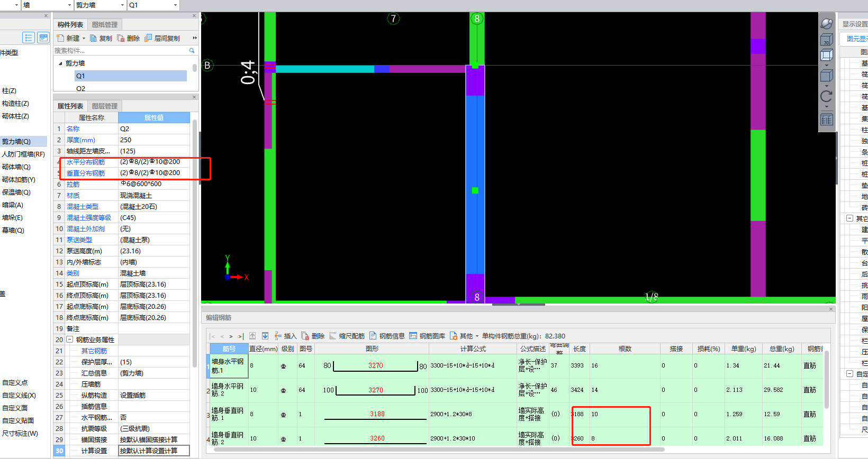Open the Q1 component dropdown at top
The height and width of the screenshot is (459, 868).
tap(176, 5)
